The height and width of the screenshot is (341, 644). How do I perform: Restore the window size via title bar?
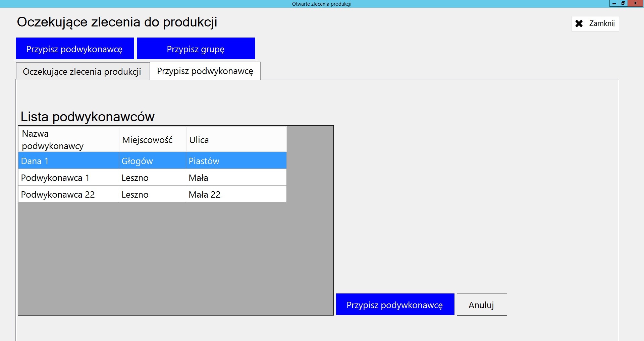[x=623, y=3]
